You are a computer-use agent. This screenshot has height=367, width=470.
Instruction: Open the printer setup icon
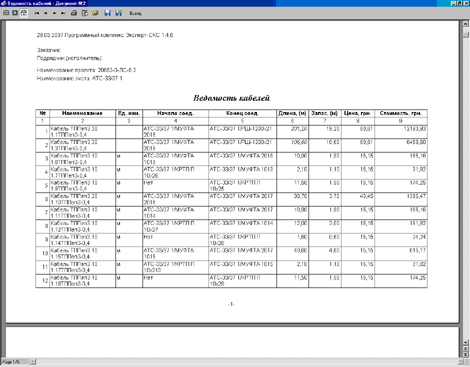click(85, 13)
